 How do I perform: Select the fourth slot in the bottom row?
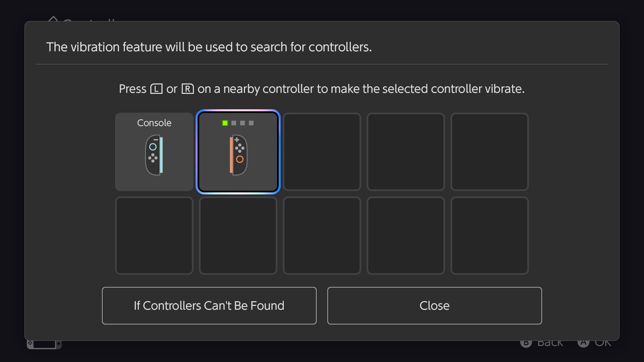(406, 236)
